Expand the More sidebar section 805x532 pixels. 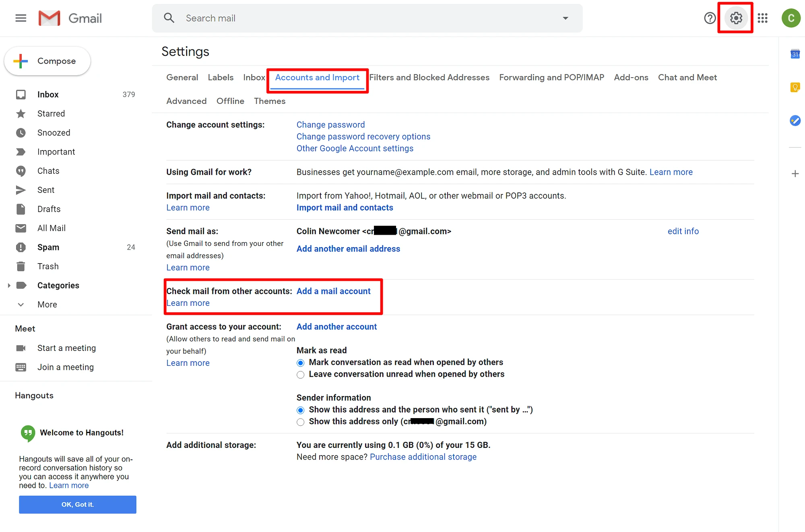(x=47, y=304)
